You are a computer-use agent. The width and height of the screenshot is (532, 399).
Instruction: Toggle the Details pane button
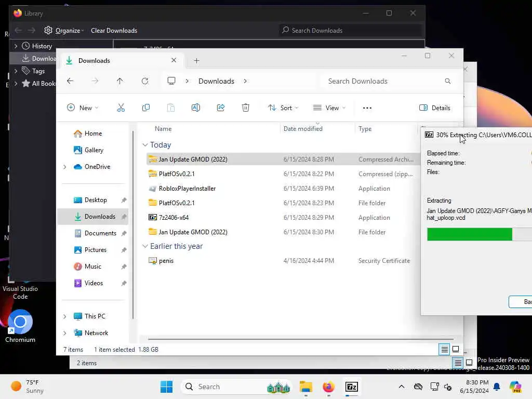(x=435, y=108)
